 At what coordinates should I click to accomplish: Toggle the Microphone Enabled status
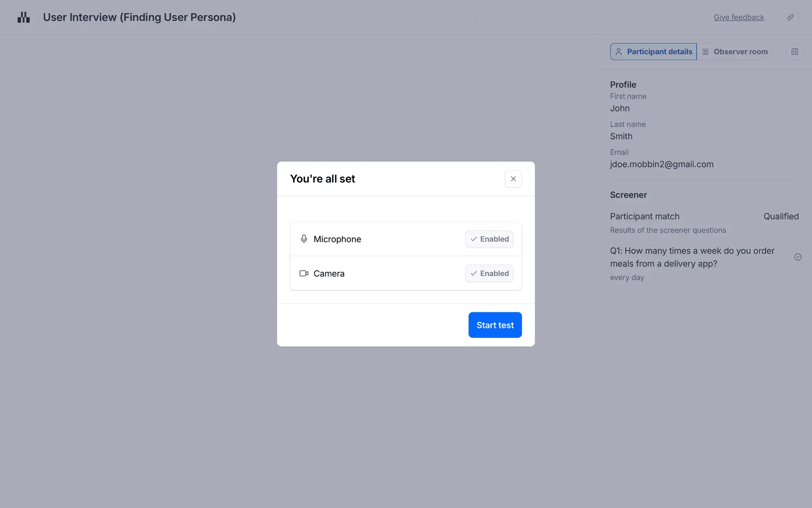[x=489, y=239]
